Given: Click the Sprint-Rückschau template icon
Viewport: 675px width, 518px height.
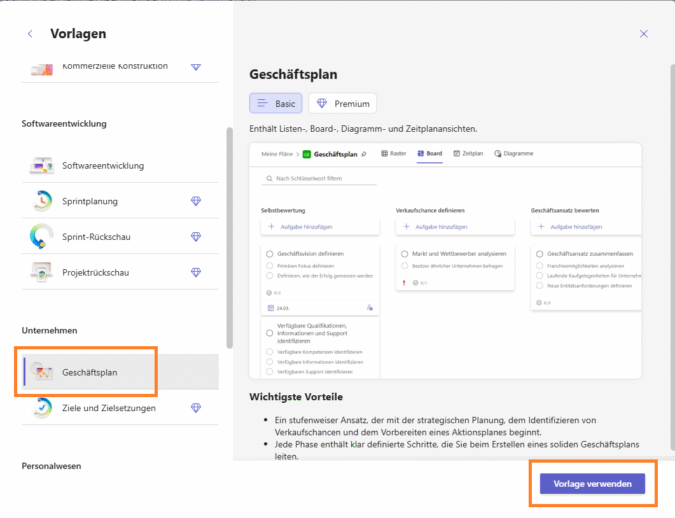Looking at the screenshot, I should [42, 237].
